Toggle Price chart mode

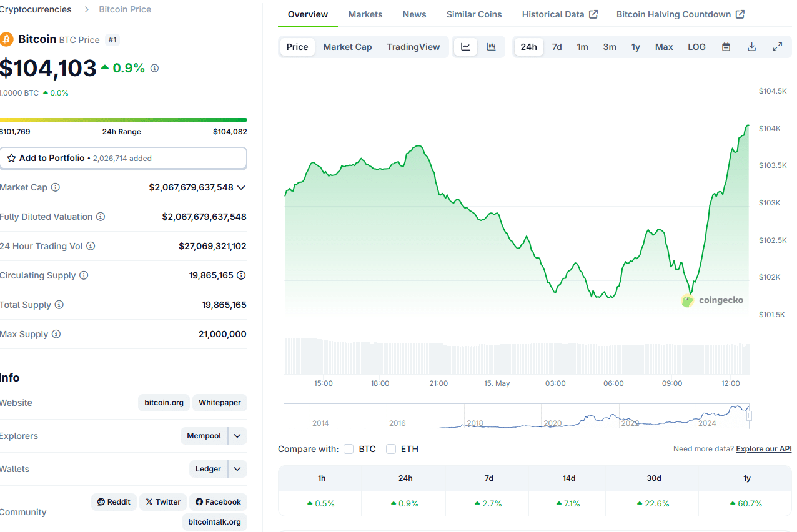tap(297, 47)
